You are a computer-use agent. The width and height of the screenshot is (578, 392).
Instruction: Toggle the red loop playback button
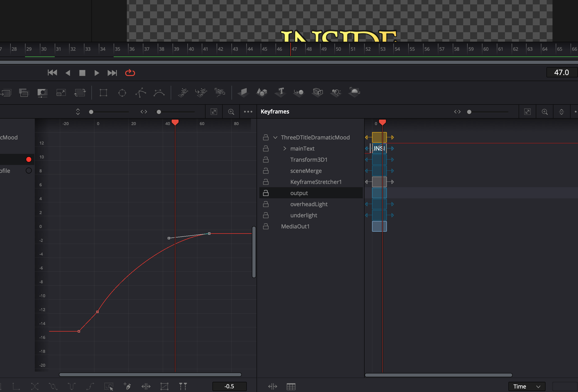click(130, 73)
